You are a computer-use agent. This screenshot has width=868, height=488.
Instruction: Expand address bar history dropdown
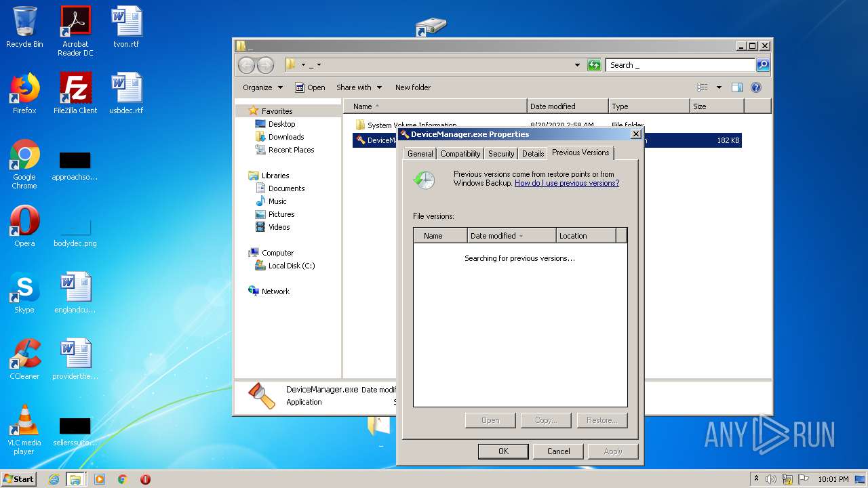(x=577, y=65)
